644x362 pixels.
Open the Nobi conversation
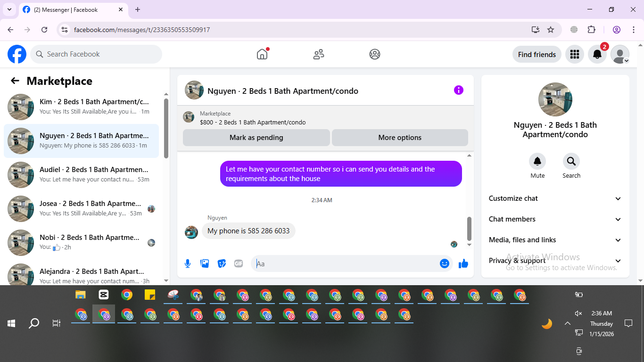tap(81, 242)
